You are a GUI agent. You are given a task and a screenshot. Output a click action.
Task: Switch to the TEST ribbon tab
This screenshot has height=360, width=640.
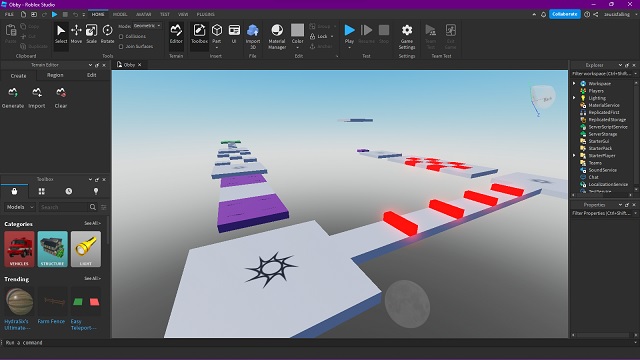165,14
